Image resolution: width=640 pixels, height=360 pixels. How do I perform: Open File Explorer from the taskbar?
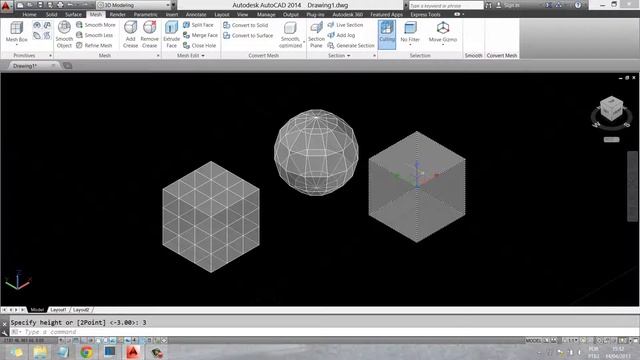click(x=40, y=352)
